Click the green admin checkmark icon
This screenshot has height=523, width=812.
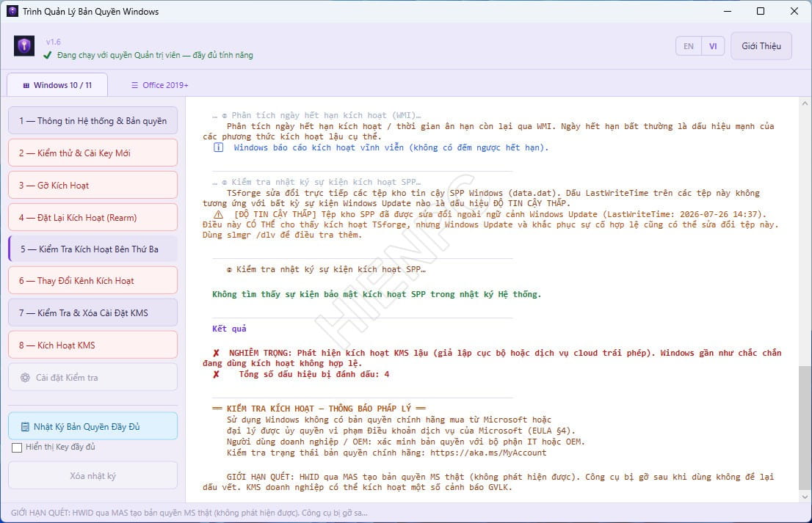click(x=48, y=55)
